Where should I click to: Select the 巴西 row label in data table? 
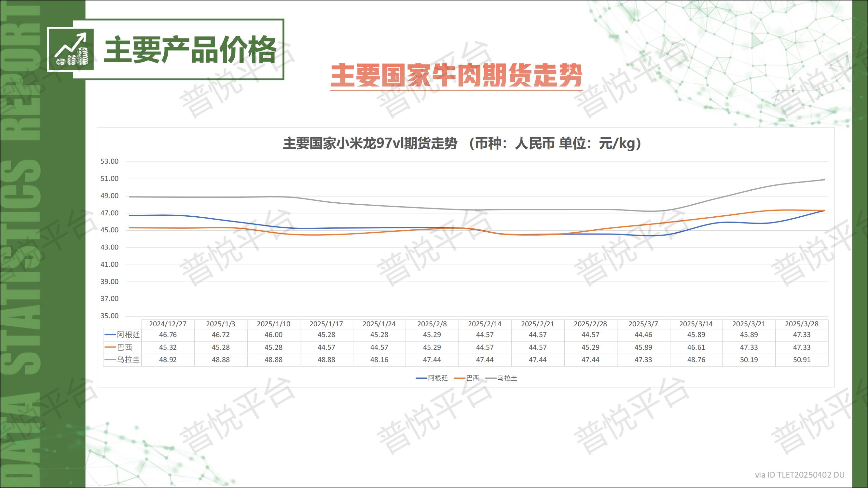click(124, 347)
